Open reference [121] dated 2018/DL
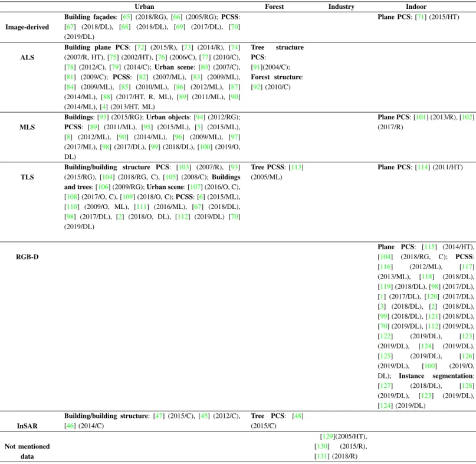The image size is (476, 464). tap(433, 316)
